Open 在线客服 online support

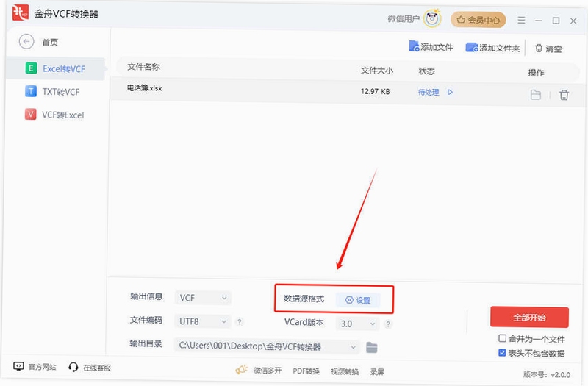pyautogui.click(x=90, y=367)
